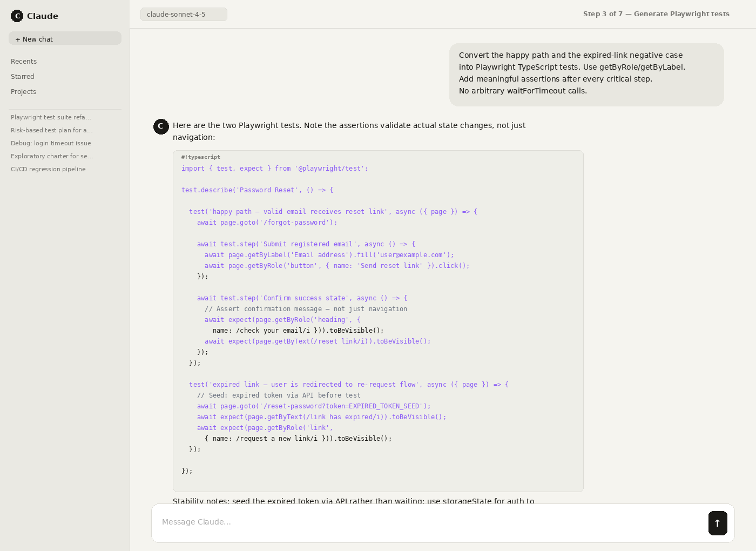Click the plus icon in New chat

pyautogui.click(x=18, y=38)
